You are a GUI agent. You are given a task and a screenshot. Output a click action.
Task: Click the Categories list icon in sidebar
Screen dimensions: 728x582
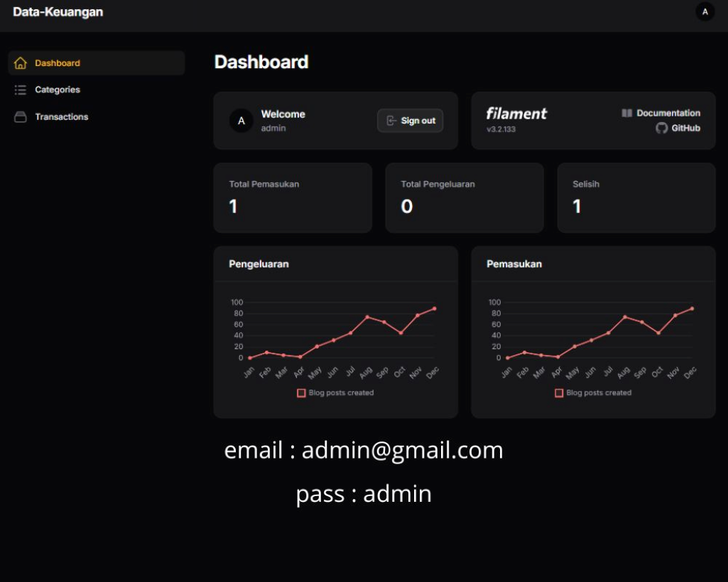click(x=21, y=89)
